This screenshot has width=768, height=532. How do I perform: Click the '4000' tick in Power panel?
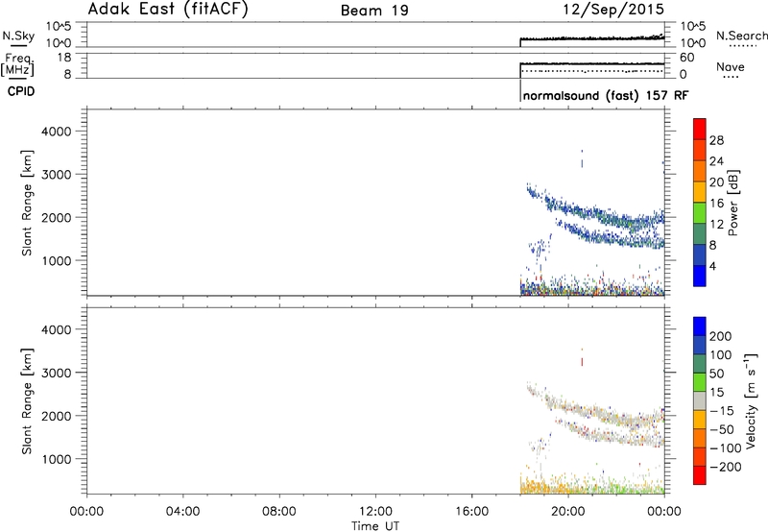(56, 132)
